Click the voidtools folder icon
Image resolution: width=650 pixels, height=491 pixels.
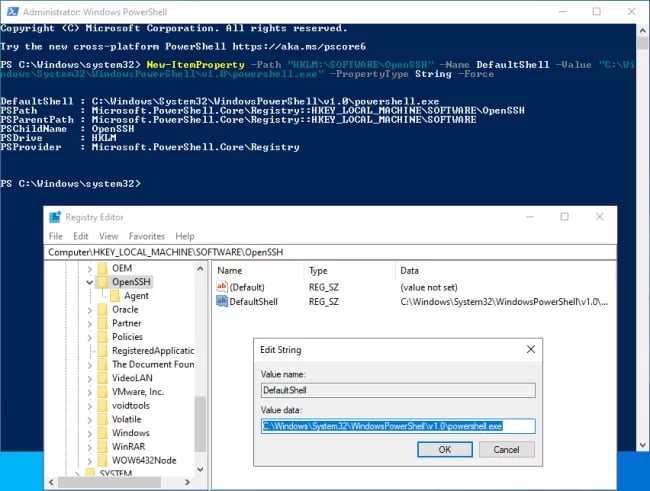tap(102, 406)
